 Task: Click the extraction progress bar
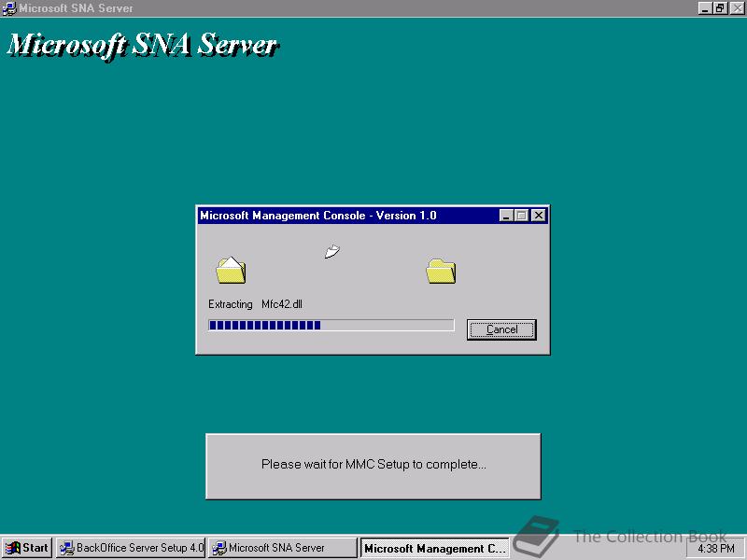[x=331, y=325]
